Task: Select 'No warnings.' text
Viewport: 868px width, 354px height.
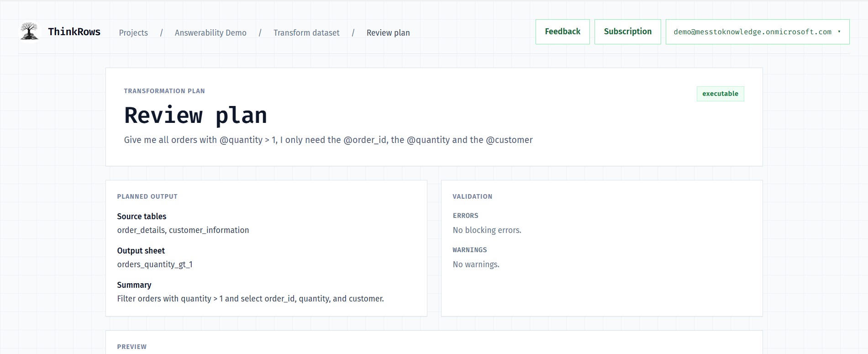Action: pyautogui.click(x=476, y=264)
